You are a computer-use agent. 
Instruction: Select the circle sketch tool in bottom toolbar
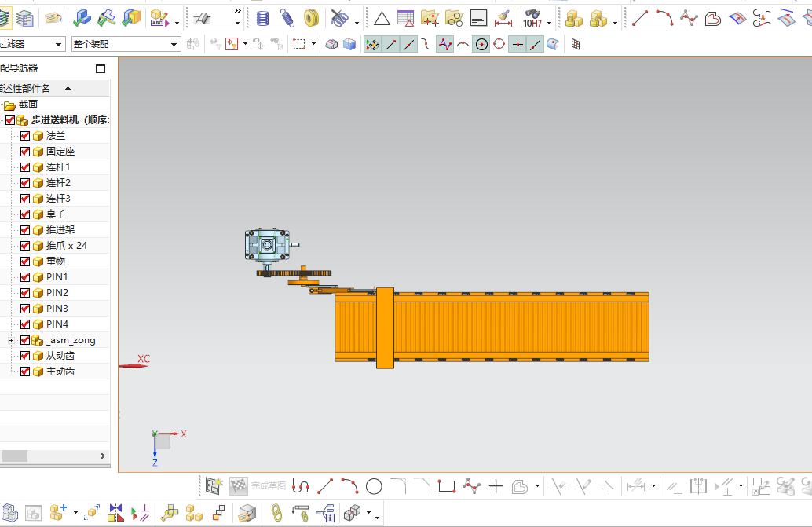coord(374,486)
